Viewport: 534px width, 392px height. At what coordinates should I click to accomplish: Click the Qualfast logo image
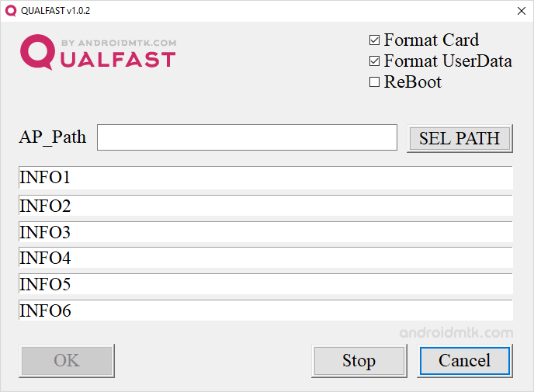coord(98,52)
